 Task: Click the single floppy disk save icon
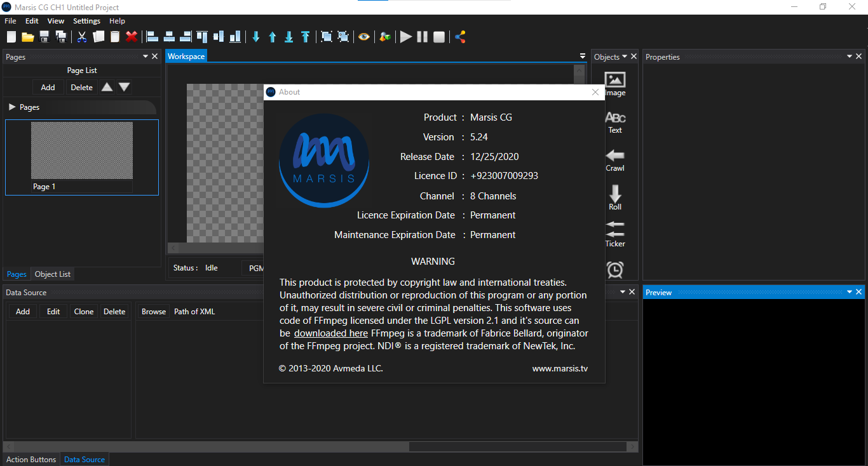point(44,37)
